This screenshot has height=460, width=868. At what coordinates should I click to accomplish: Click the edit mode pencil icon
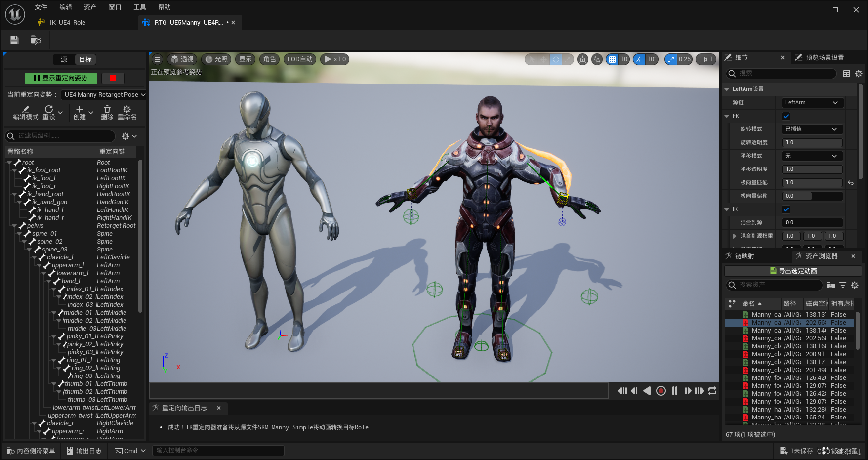(x=26, y=109)
